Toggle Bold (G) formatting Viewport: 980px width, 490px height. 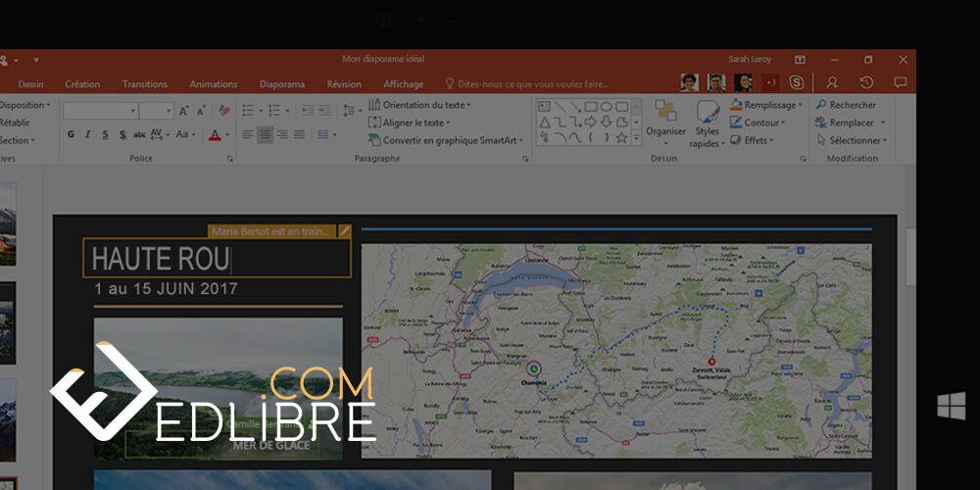pyautogui.click(x=71, y=134)
